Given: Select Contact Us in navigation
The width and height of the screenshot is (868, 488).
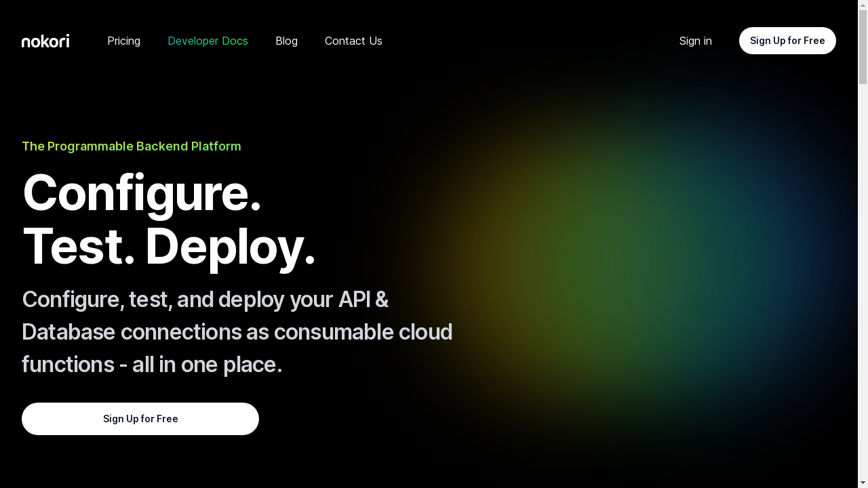Looking at the screenshot, I should click(x=353, y=41).
